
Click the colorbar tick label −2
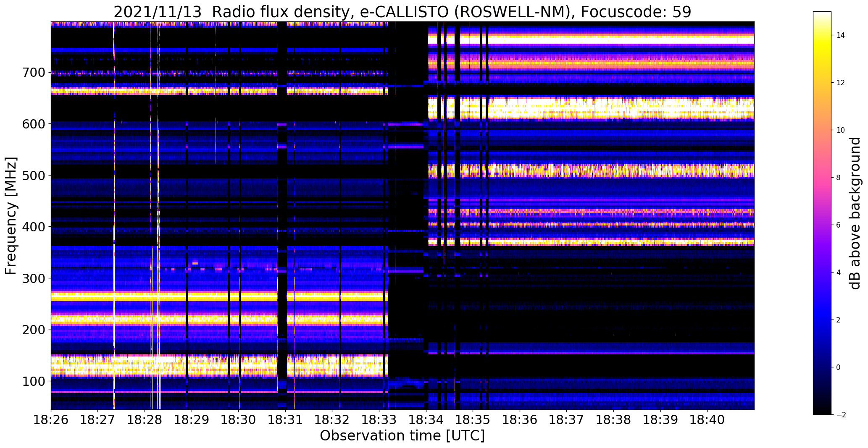[x=841, y=415]
